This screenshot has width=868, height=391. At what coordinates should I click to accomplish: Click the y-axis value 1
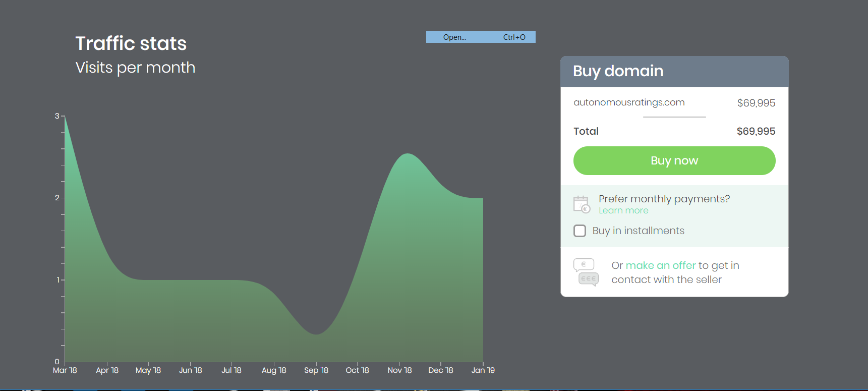57,280
